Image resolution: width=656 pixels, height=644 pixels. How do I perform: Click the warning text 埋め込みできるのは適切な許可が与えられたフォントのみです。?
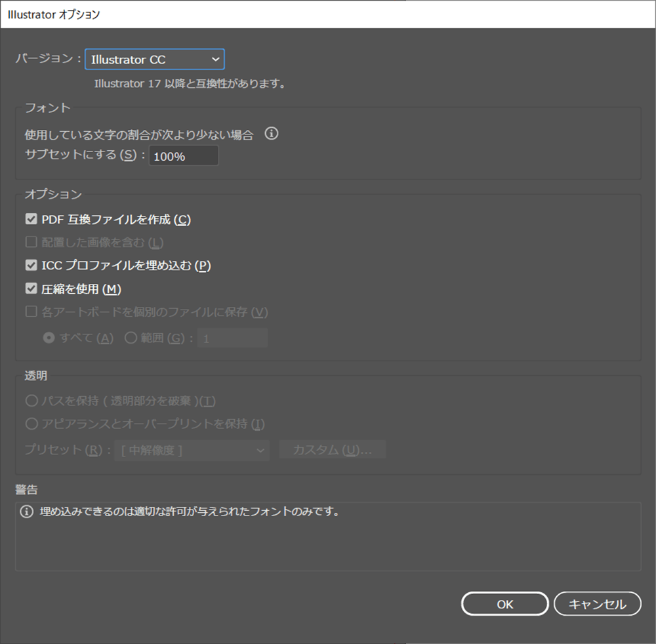[190, 512]
